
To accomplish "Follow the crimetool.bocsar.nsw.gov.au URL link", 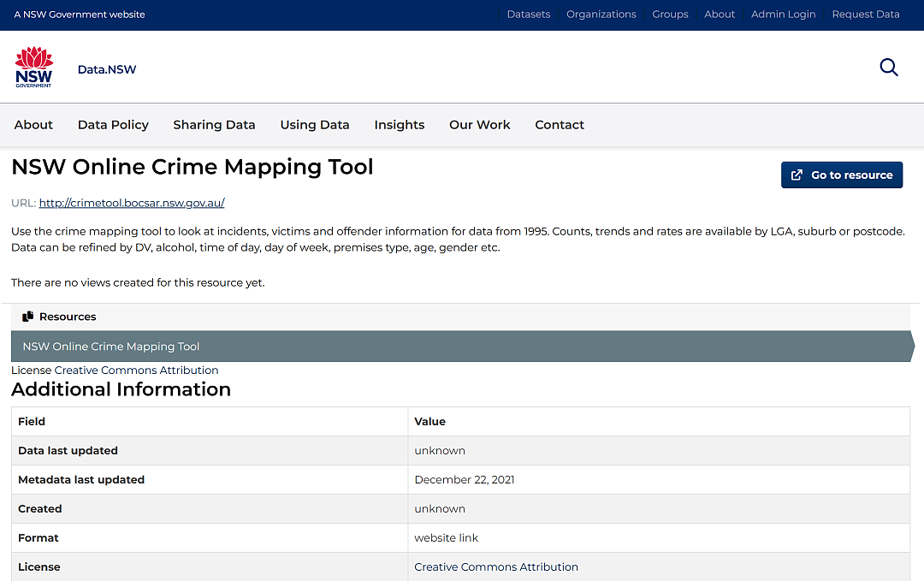I will coord(132,203).
